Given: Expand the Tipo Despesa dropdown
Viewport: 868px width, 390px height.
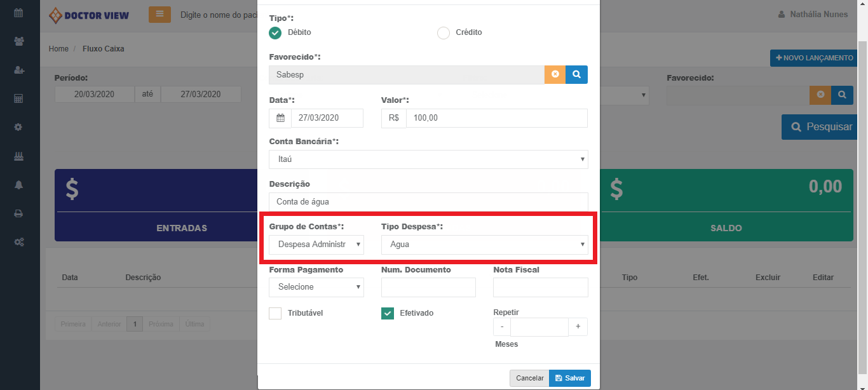Looking at the screenshot, I should click(484, 245).
